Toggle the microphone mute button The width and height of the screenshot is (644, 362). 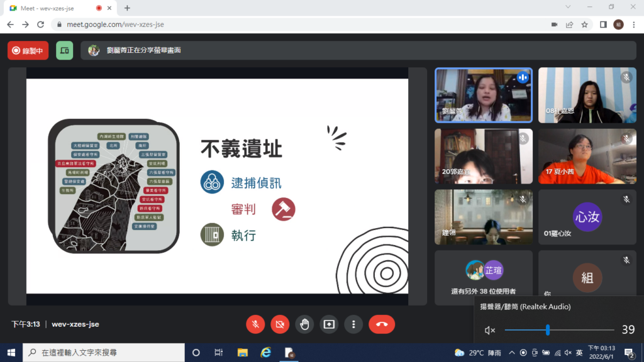click(255, 324)
